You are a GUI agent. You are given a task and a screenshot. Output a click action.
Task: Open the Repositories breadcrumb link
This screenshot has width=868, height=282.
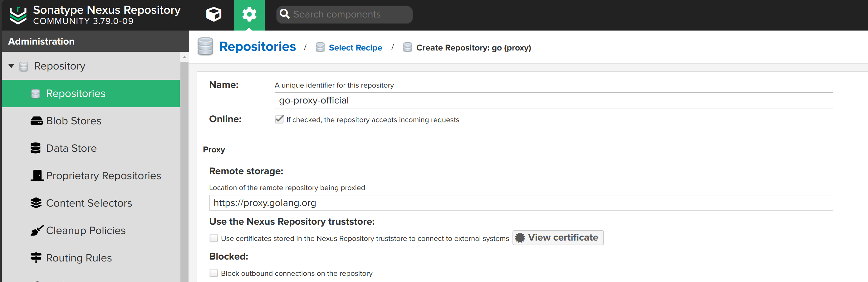257,46
